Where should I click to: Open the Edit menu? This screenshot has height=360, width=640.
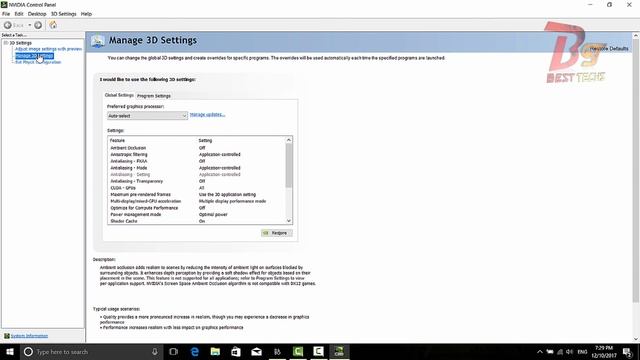click(x=19, y=14)
